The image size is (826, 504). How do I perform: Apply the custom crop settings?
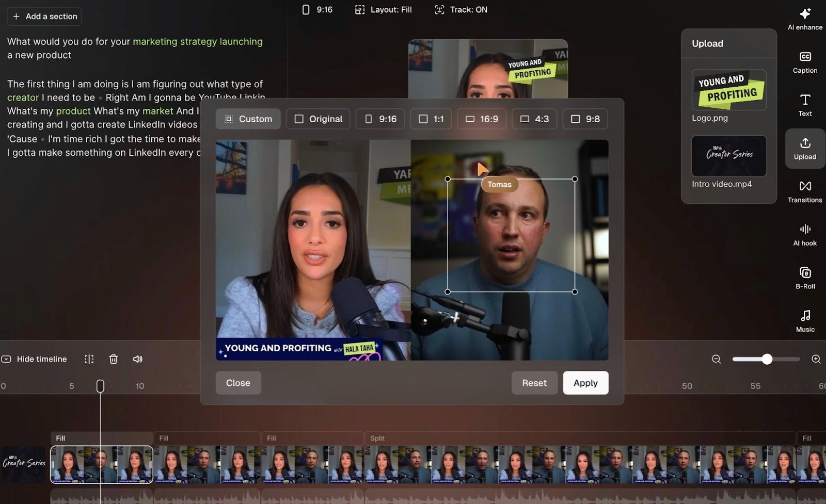click(x=585, y=383)
